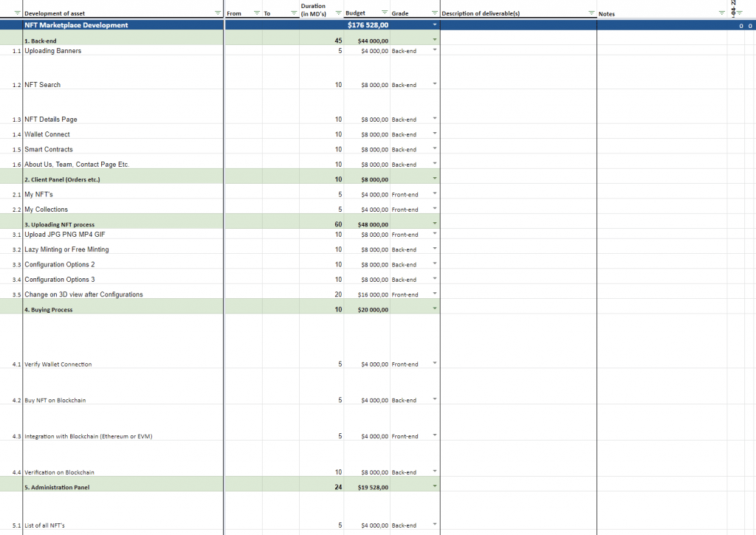Viewport: 756px width, 535px height.
Task: Click the Smart Contracts cell
Action: [123, 147]
